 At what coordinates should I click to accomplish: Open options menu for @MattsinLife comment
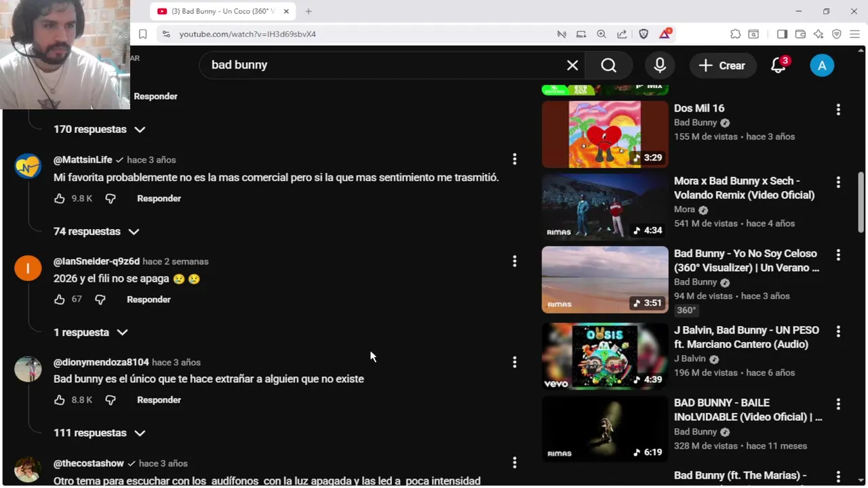(x=515, y=159)
